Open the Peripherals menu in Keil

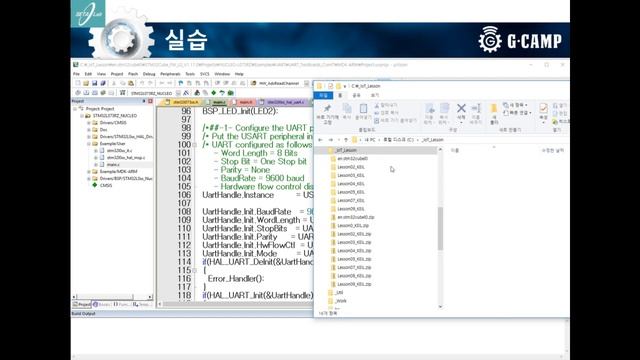pyautogui.click(x=170, y=74)
